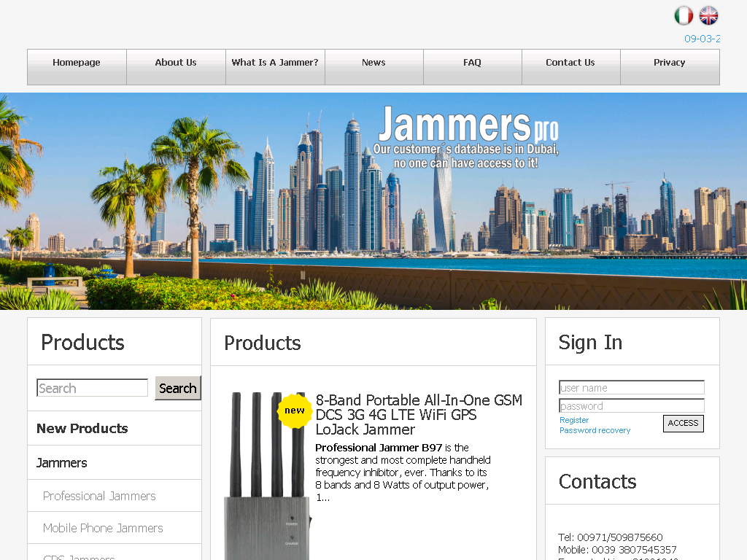Click the Professional Jammer B97 description text
The width and height of the screenshot is (747, 560).
[403, 472]
